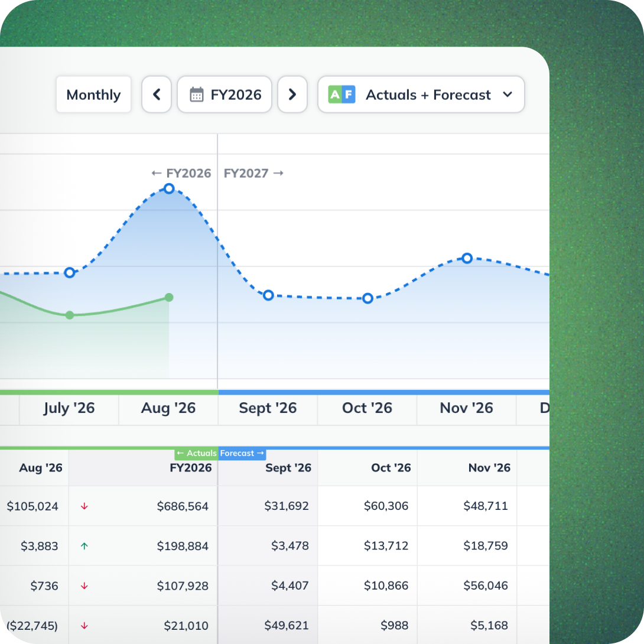This screenshot has height=644, width=644.
Task: Click the red down arrow beside $107,928
Action: tap(84, 586)
